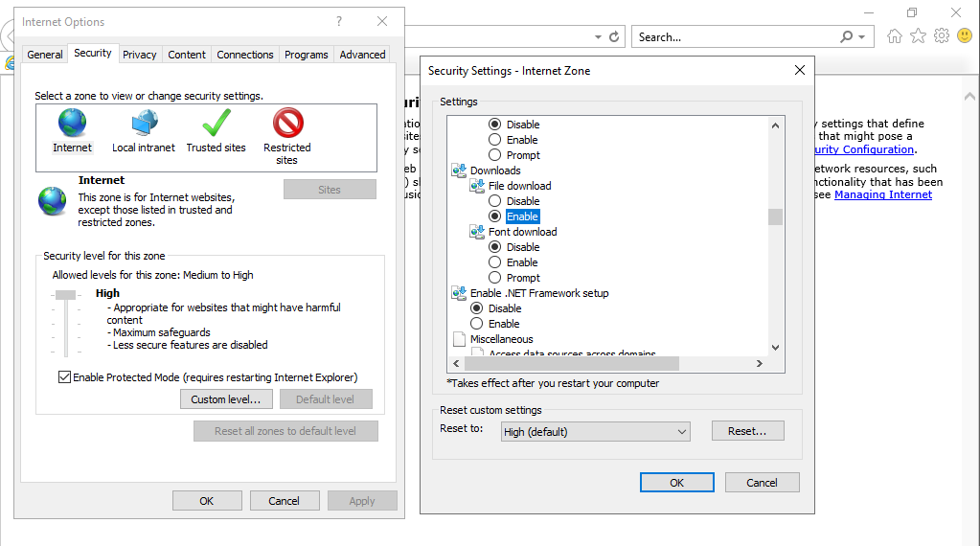Choose the Trusted sites checkmark icon
980x546 pixels.
point(216,124)
